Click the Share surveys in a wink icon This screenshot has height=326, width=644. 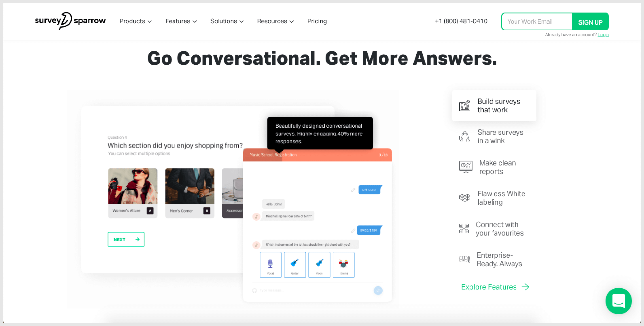(x=464, y=136)
